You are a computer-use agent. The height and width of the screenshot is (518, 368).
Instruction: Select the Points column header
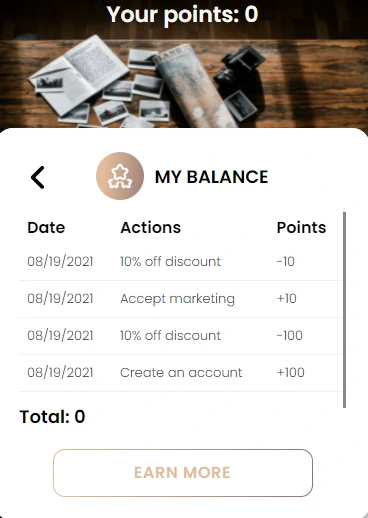301,228
